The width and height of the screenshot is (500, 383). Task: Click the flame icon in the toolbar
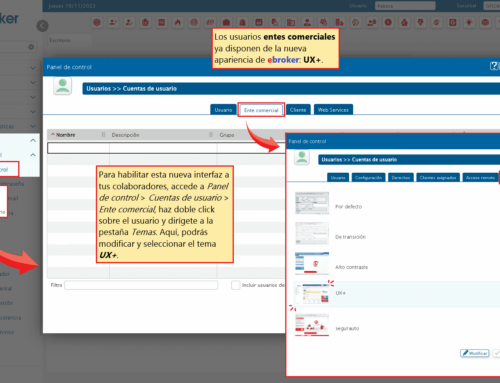[178, 23]
